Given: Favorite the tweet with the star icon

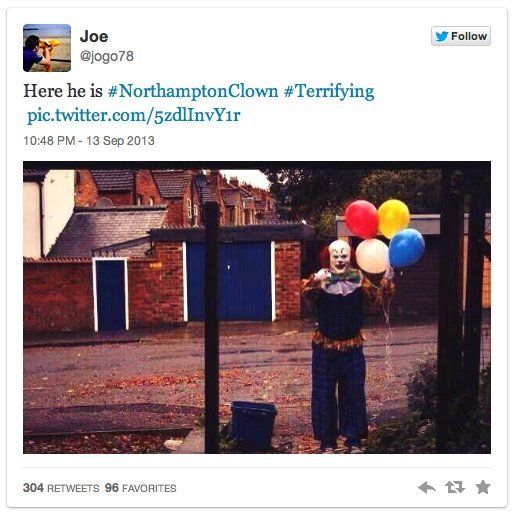Looking at the screenshot, I should pos(483,487).
